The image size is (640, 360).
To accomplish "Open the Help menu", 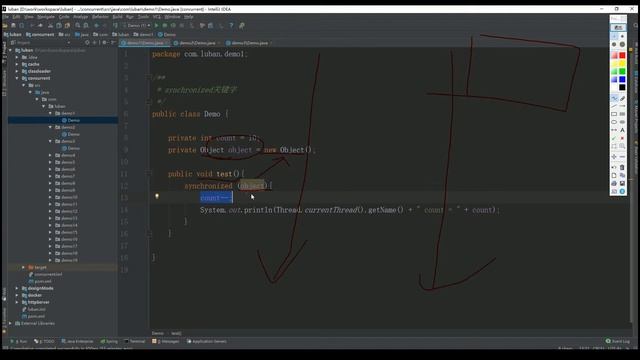I will [x=189, y=17].
